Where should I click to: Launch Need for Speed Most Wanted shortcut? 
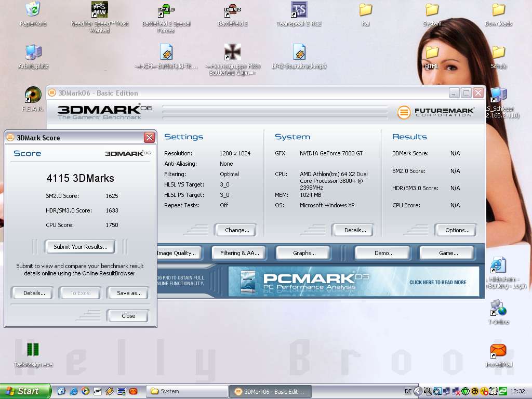[100, 9]
